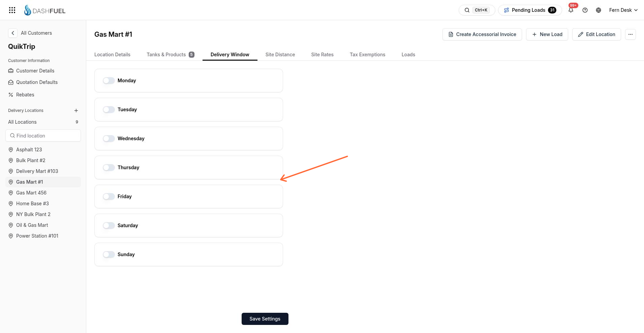Image resolution: width=644 pixels, height=333 pixels.
Task: Switch to the Site Rates tab
Action: pyautogui.click(x=322, y=55)
